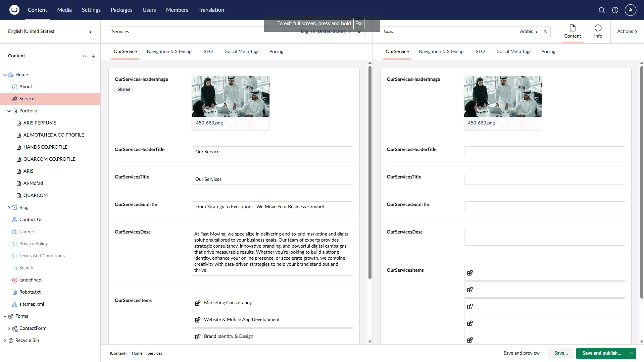Open Content tree options ellipsis

coord(85,56)
